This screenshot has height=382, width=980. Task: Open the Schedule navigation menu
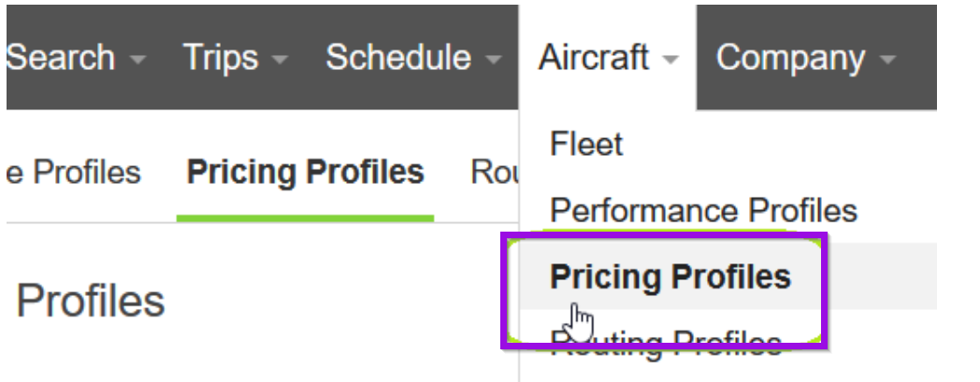(398, 58)
